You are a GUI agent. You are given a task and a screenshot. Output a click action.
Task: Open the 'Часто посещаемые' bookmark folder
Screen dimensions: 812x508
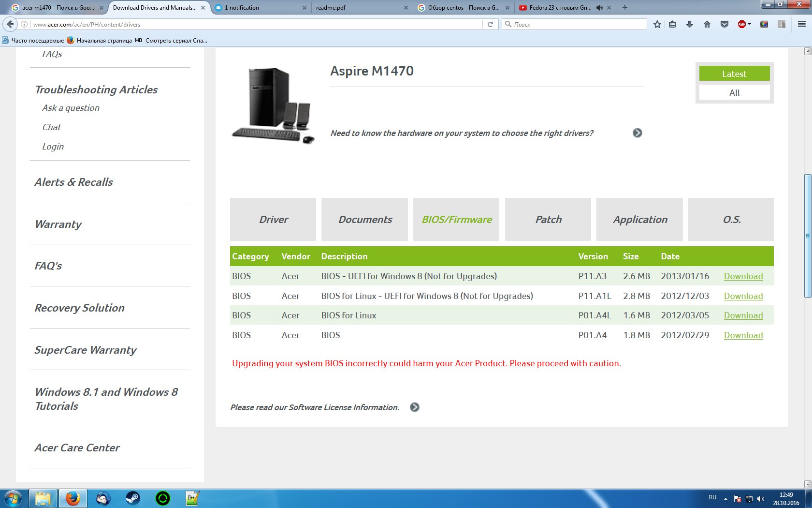(33, 41)
